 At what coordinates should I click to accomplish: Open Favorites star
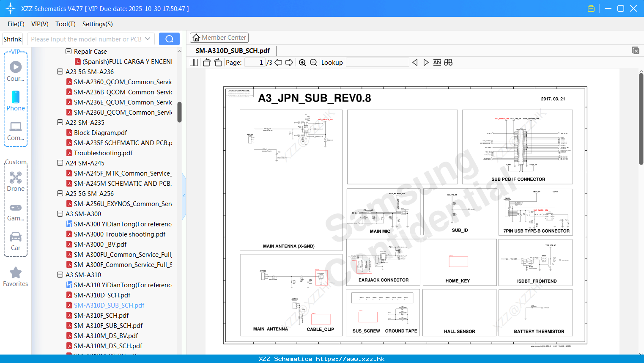coord(16,277)
